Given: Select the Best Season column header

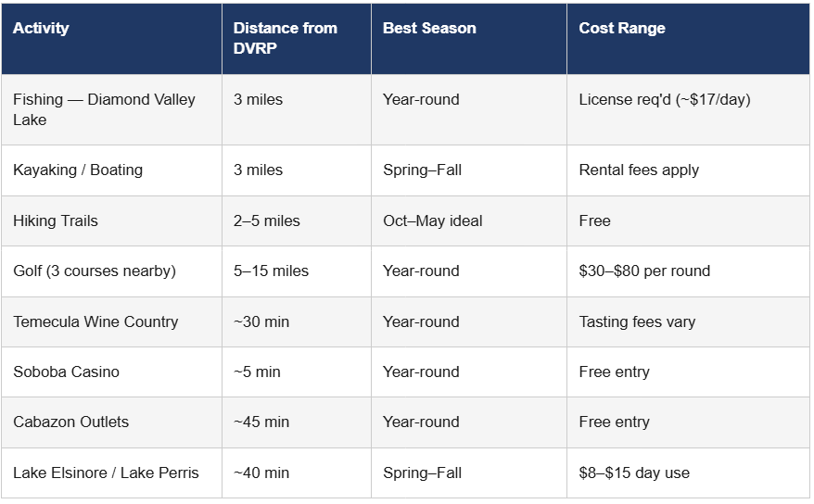Looking at the screenshot, I should (x=429, y=29).
